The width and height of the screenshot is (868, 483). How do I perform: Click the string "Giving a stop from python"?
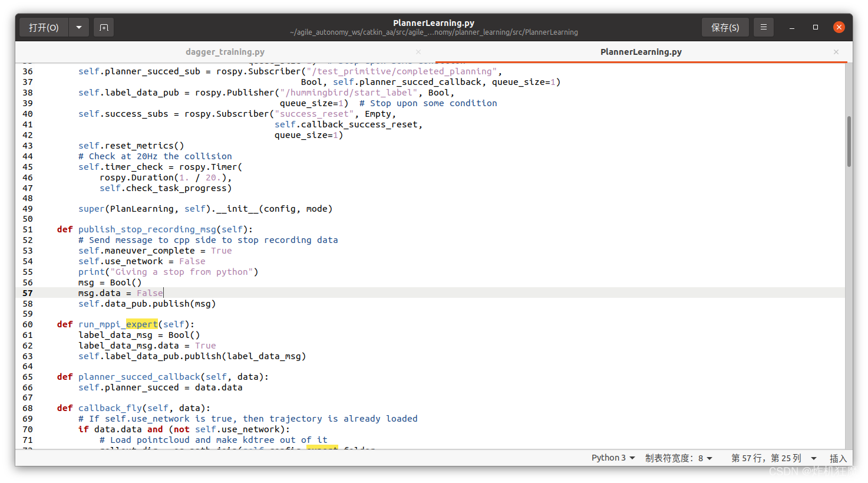pos(181,272)
